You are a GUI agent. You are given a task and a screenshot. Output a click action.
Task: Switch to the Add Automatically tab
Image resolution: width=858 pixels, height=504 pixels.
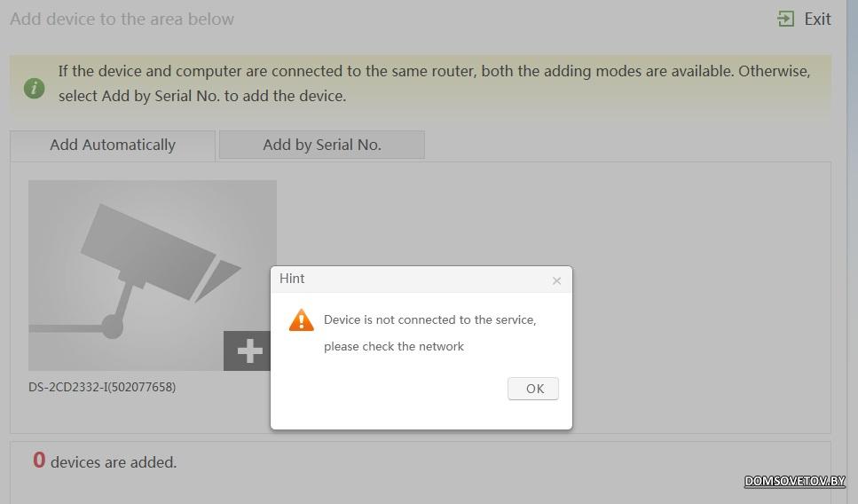pos(113,145)
